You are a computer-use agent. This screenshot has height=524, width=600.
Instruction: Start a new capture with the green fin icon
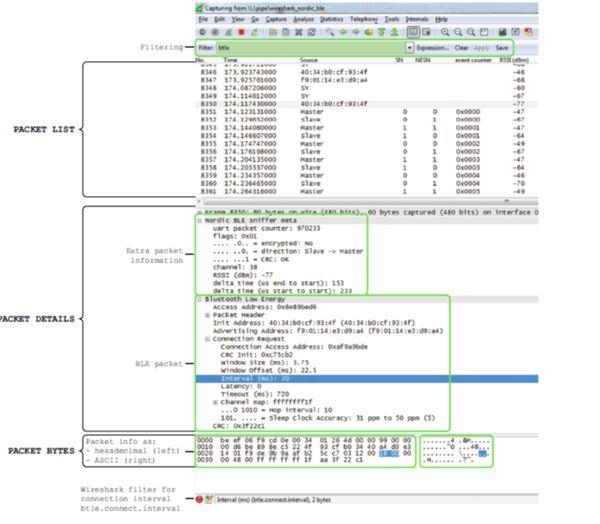click(228, 33)
